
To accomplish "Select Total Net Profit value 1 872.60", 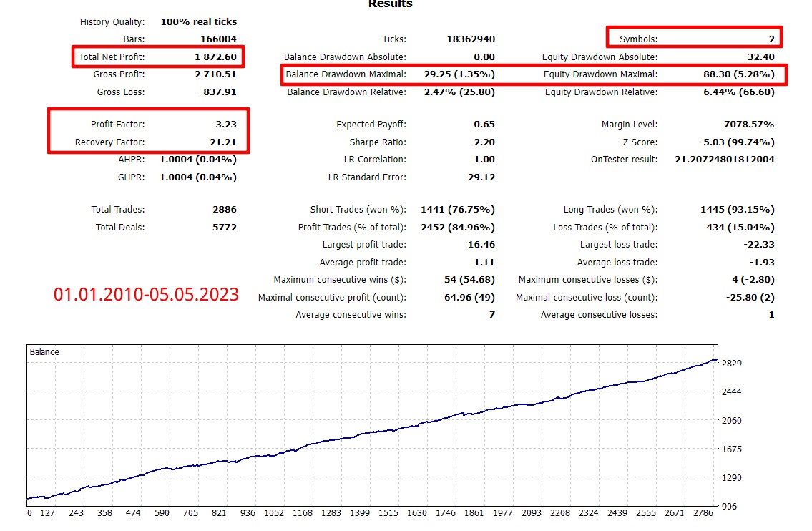I will coord(215,57).
